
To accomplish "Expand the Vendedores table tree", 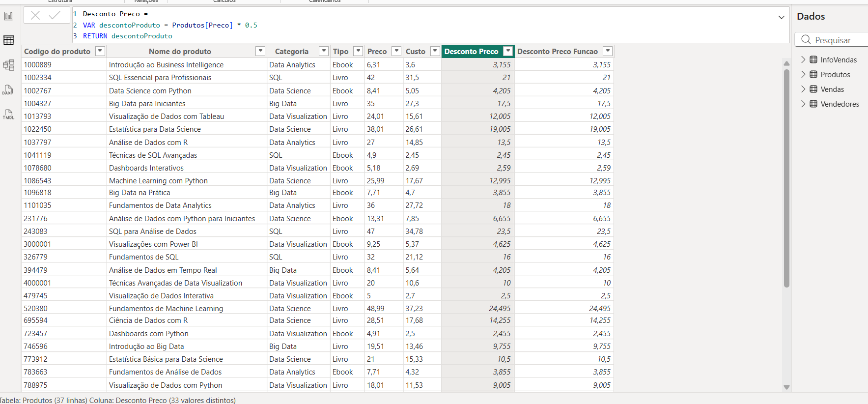I will tap(803, 104).
